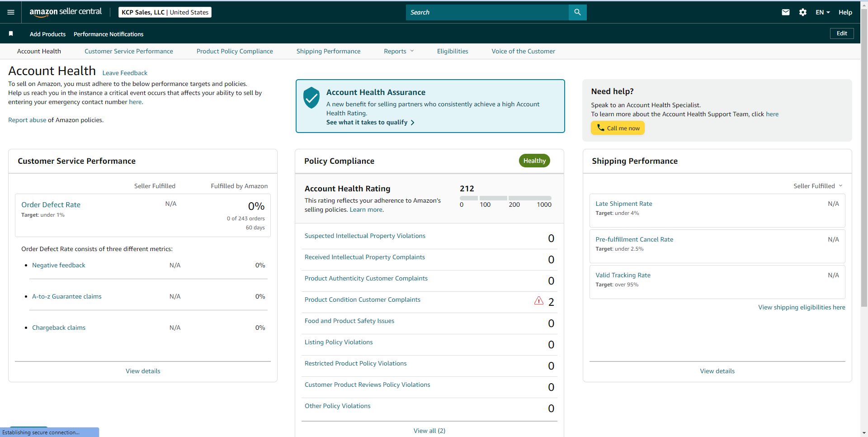Click the red warning triangle icon

(x=539, y=300)
